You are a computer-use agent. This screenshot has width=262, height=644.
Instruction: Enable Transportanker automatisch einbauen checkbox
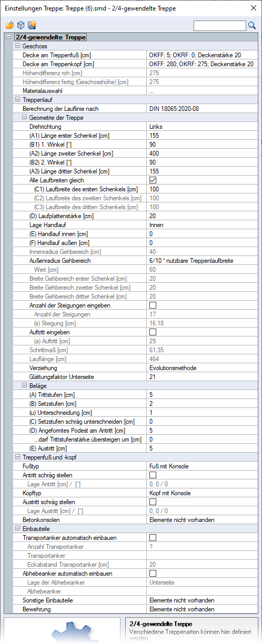[x=153, y=538]
